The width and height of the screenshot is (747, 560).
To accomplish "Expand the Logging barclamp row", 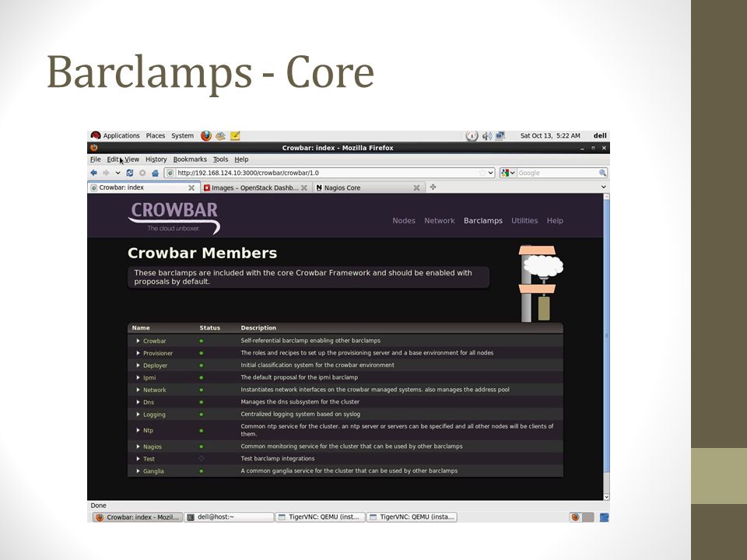I will click(x=139, y=415).
